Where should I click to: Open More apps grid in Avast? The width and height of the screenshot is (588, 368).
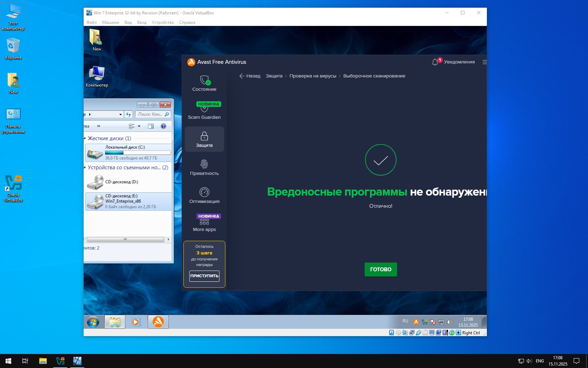click(204, 223)
